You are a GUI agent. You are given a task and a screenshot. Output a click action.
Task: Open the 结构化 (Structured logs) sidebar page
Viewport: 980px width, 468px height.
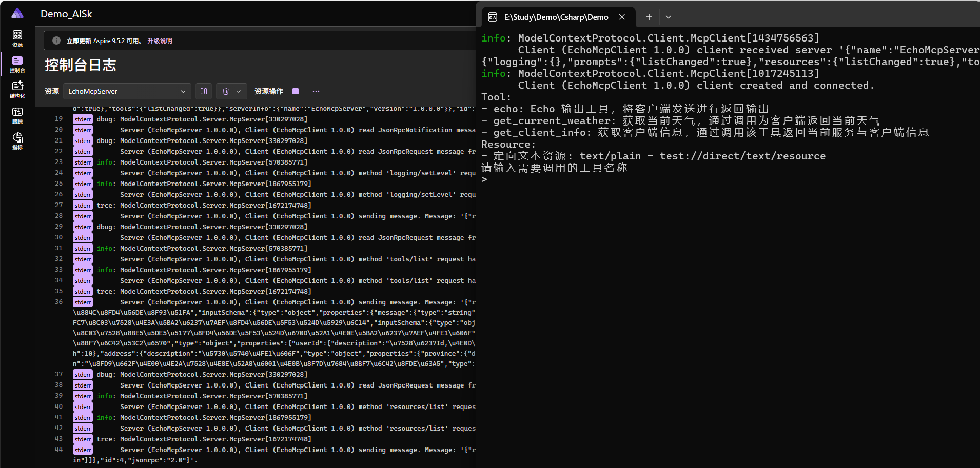(x=17, y=90)
